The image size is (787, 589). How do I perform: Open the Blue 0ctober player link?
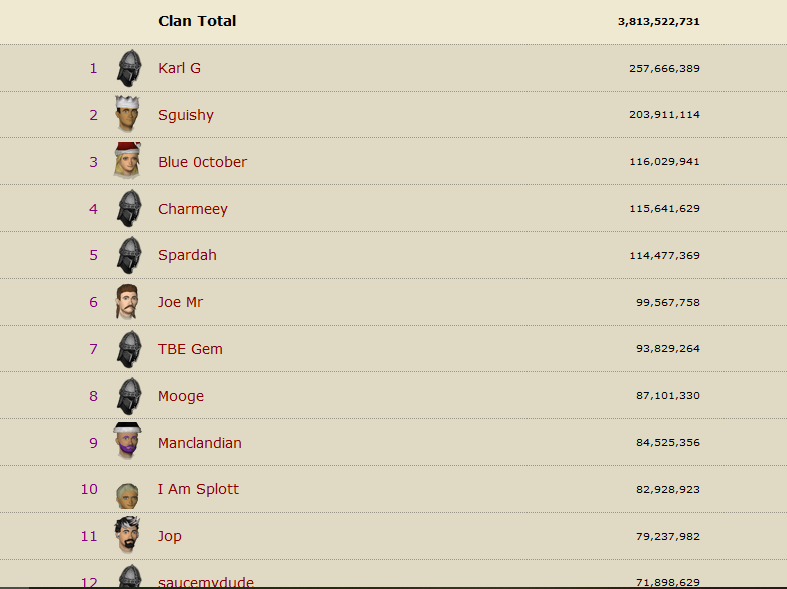click(202, 162)
